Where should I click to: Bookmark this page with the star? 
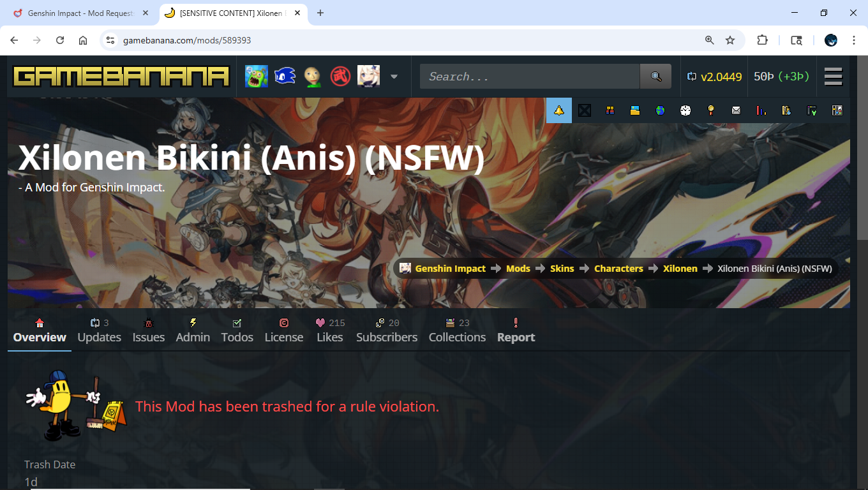click(x=730, y=40)
